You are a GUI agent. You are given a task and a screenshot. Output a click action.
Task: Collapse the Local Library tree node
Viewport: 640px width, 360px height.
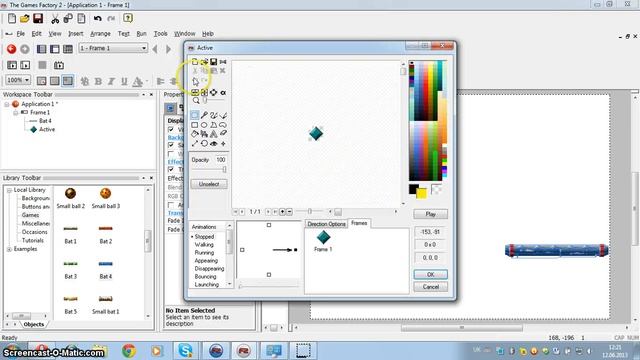9,190
